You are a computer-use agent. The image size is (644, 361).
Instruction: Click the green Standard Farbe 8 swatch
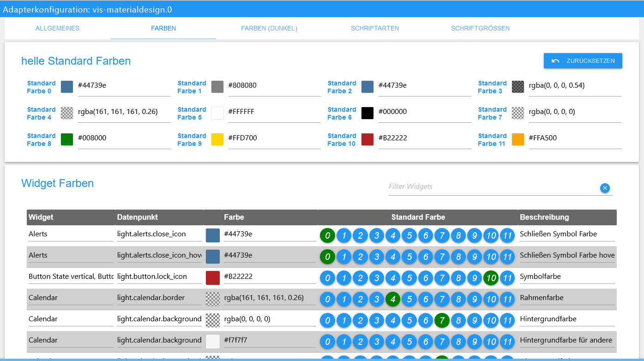67,139
